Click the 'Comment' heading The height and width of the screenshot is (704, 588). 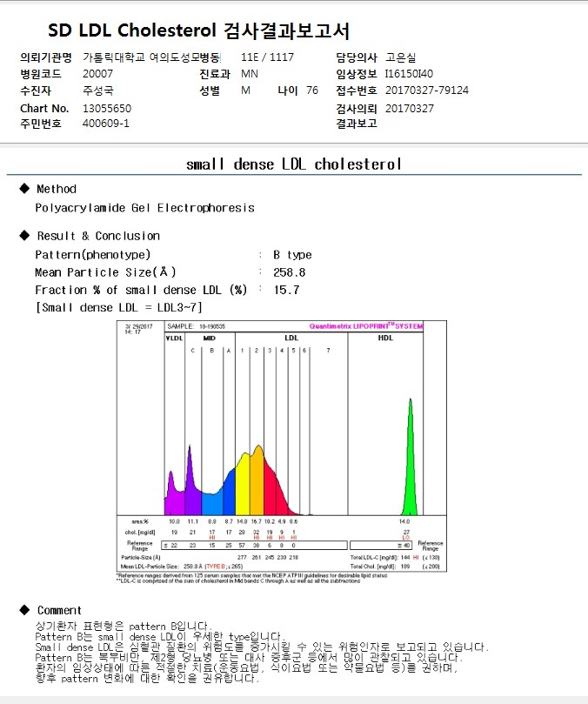(x=59, y=611)
